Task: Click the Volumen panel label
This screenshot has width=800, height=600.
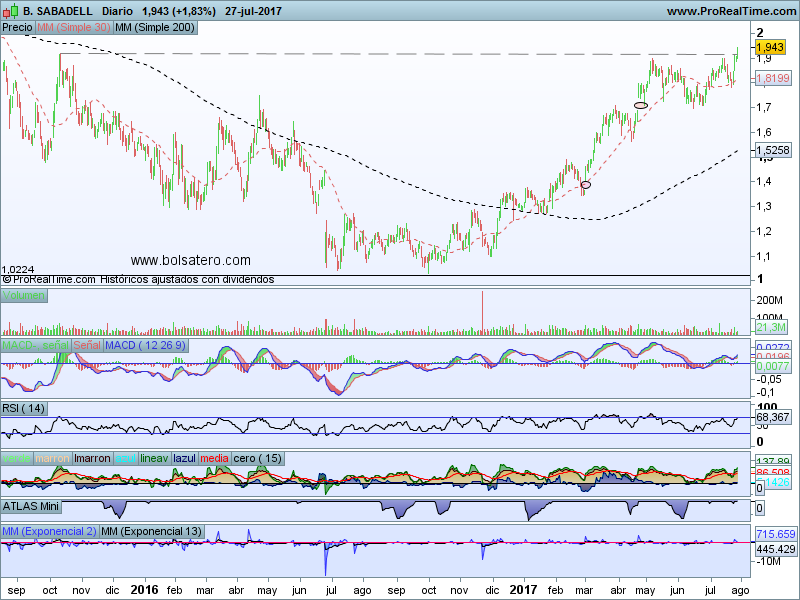Action: pos(24,296)
